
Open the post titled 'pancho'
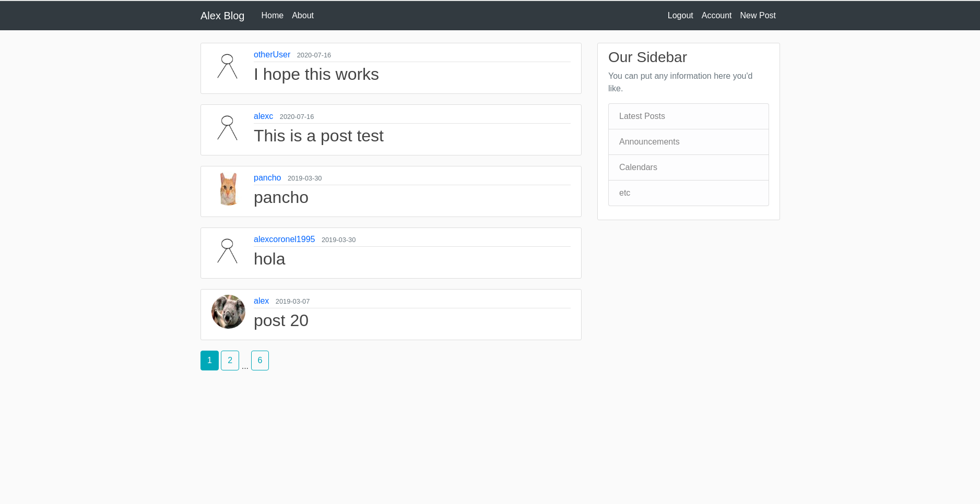click(281, 198)
